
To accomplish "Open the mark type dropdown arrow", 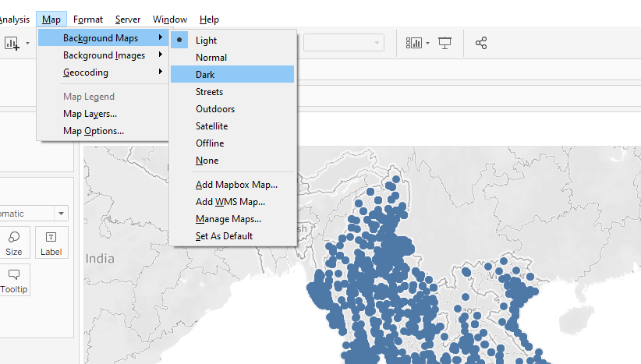I will (x=61, y=214).
